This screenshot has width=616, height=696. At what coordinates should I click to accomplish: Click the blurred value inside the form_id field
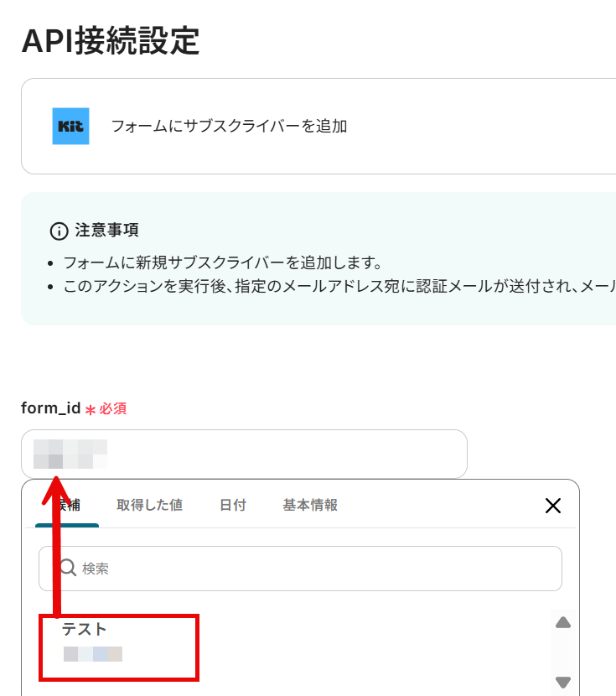coord(70,454)
